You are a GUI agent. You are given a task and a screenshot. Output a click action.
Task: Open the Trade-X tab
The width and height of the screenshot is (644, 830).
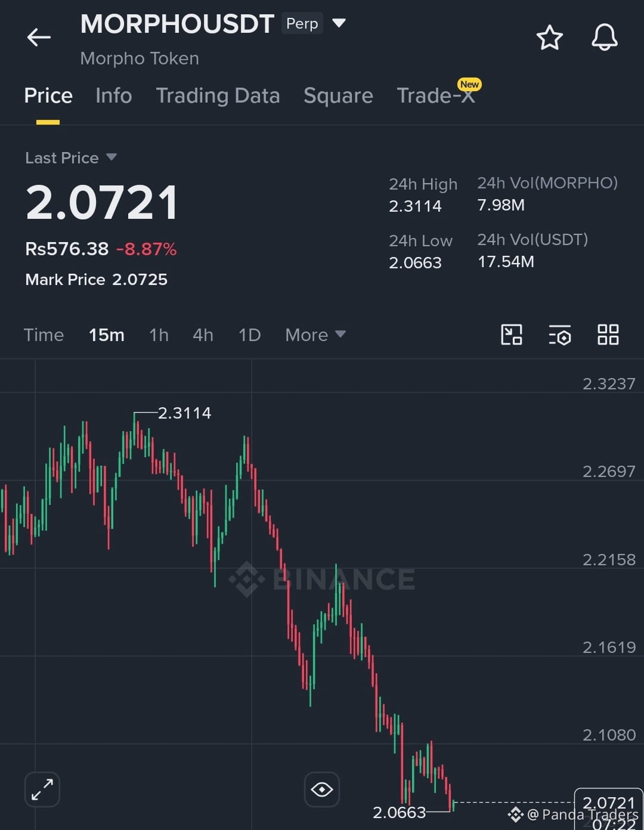(x=436, y=95)
